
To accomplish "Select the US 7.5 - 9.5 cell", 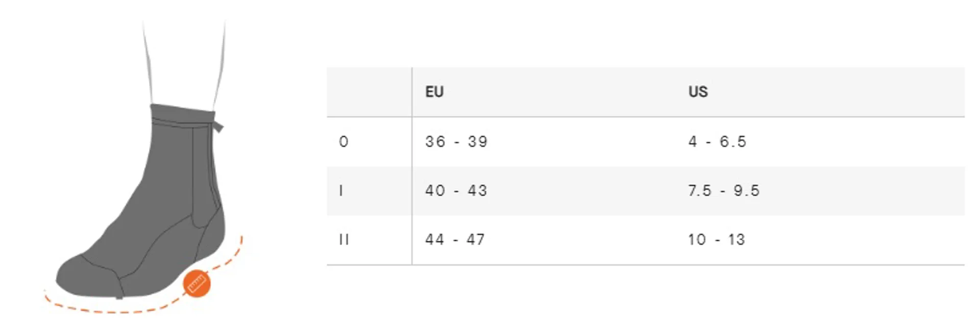I will [724, 191].
